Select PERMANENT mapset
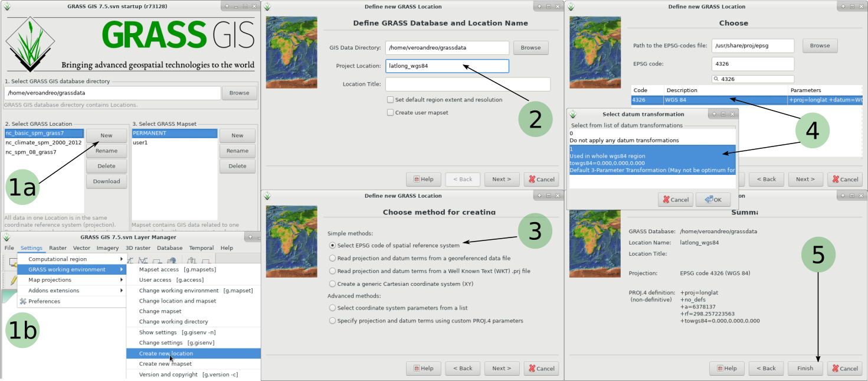Viewport: 868px width, 381px height. (175, 133)
